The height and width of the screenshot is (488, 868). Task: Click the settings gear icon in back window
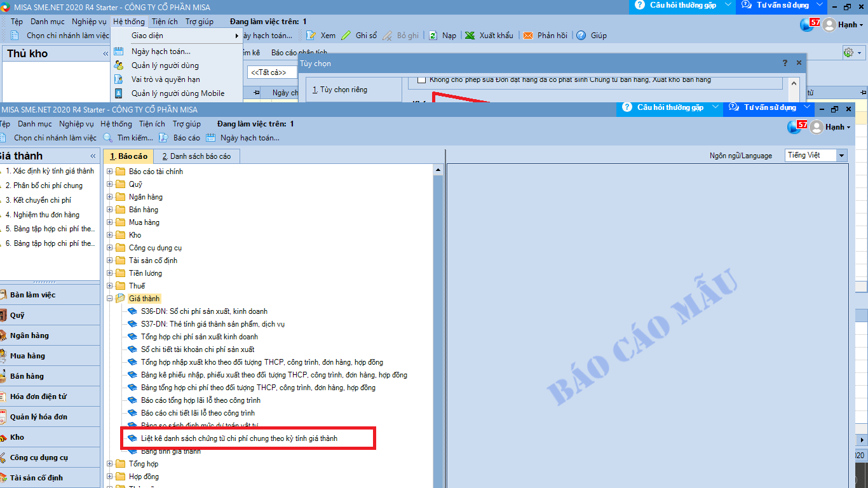click(848, 53)
